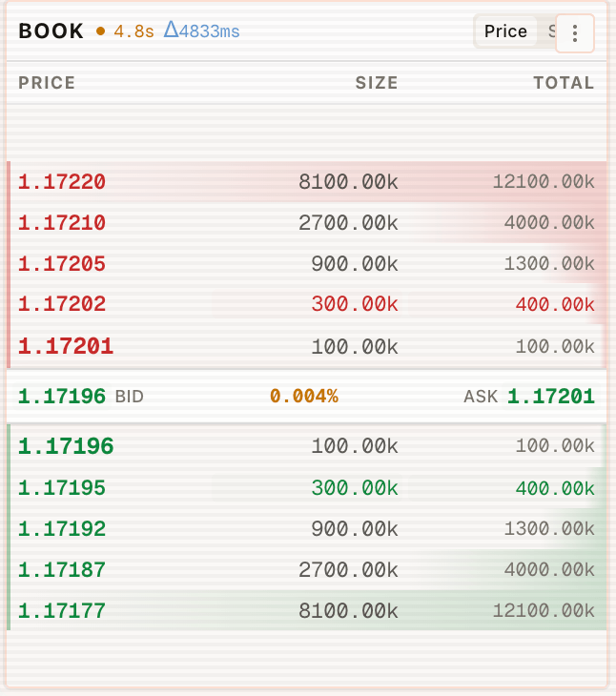Image resolution: width=616 pixels, height=696 pixels.
Task: Click the SIZE column header
Action: click(377, 83)
